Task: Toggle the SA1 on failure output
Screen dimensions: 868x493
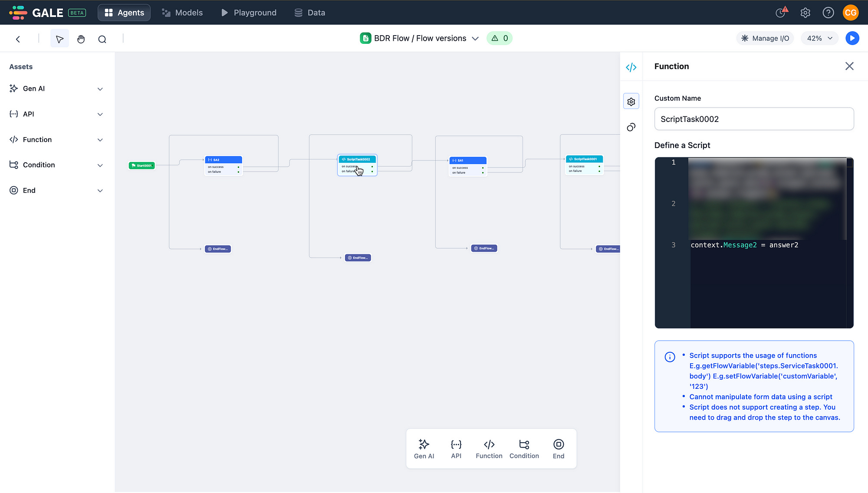Action: (483, 172)
